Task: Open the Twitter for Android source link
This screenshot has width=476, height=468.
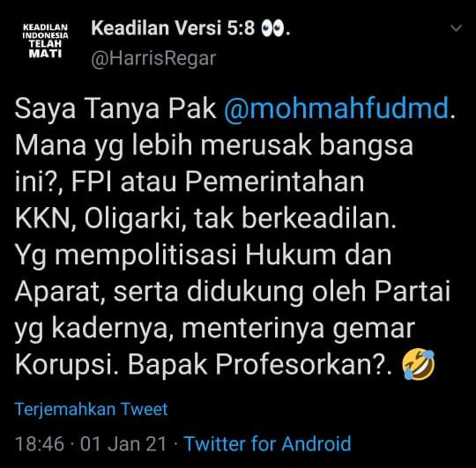Action: (x=268, y=443)
